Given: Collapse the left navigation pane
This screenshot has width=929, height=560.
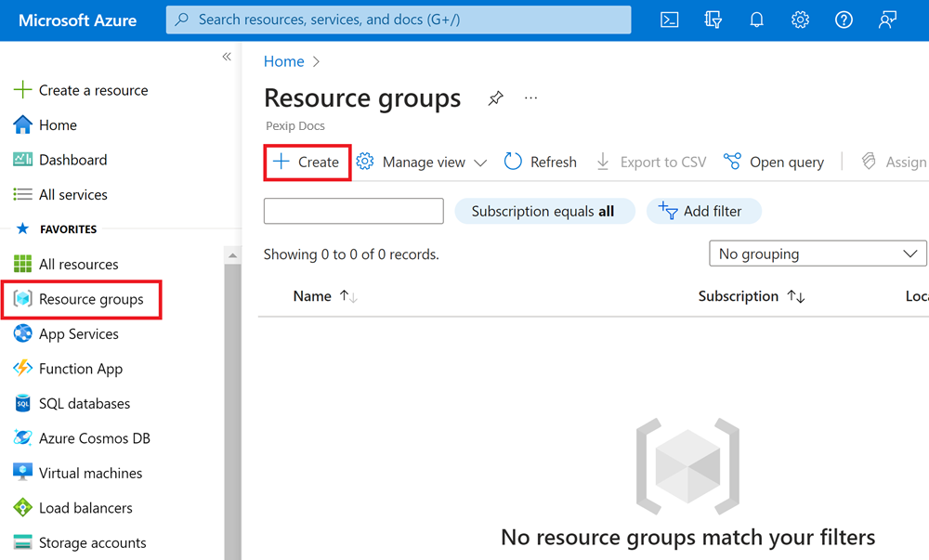Looking at the screenshot, I should pos(226,57).
